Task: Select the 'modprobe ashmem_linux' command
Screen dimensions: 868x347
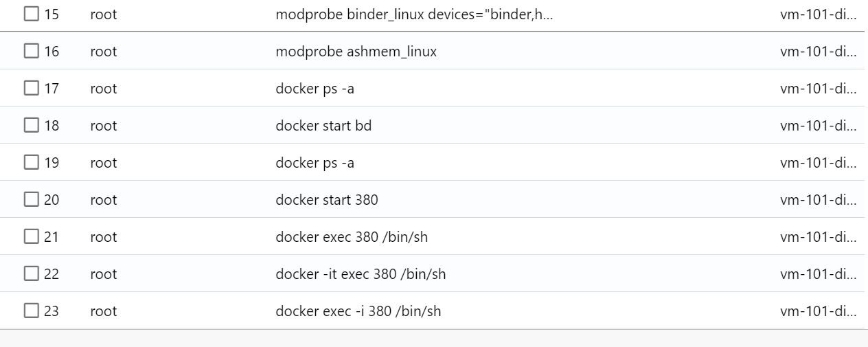Action: coord(356,52)
